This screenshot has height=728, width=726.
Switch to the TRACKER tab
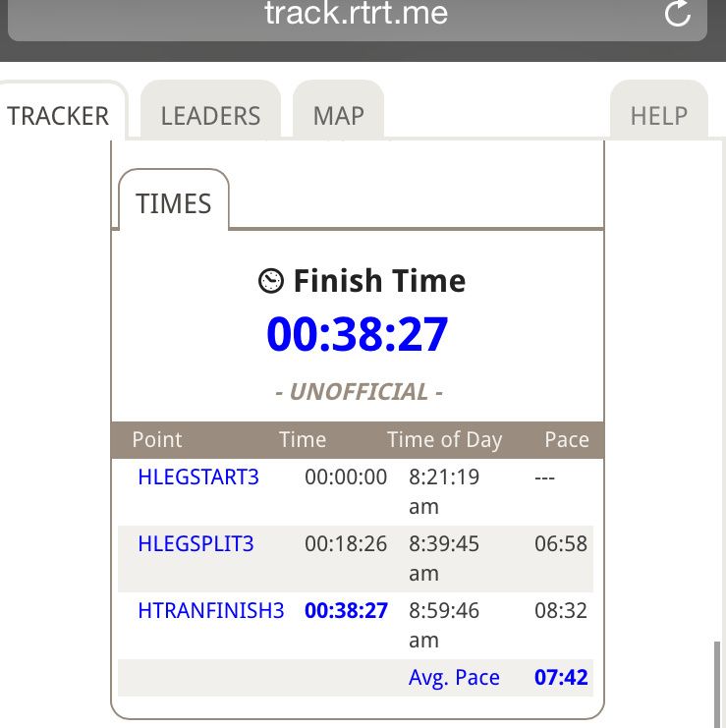coord(59,116)
